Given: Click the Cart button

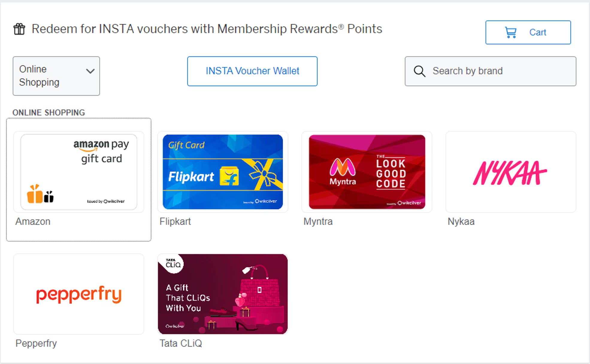Looking at the screenshot, I should coord(528,32).
